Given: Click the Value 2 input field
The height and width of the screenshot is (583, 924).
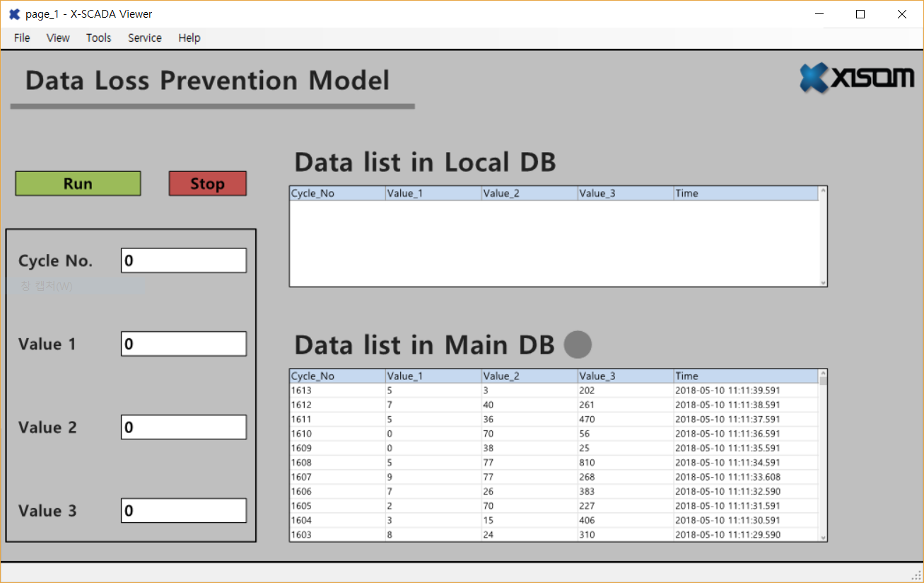Looking at the screenshot, I should [184, 427].
